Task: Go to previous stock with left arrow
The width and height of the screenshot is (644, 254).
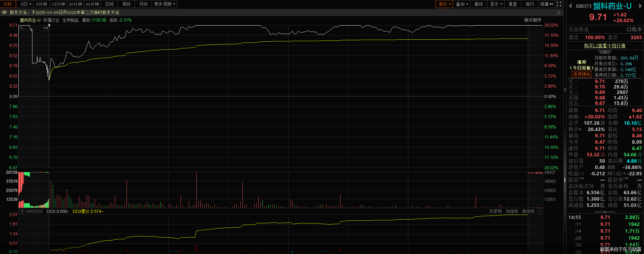Action: [x=570, y=6]
